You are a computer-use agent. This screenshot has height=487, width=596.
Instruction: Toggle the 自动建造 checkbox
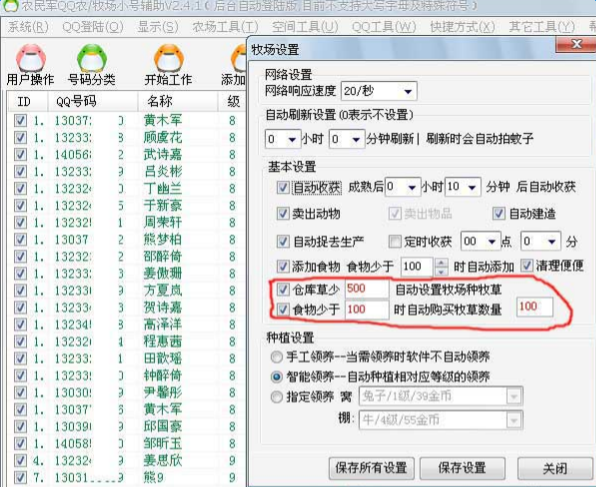point(498,214)
